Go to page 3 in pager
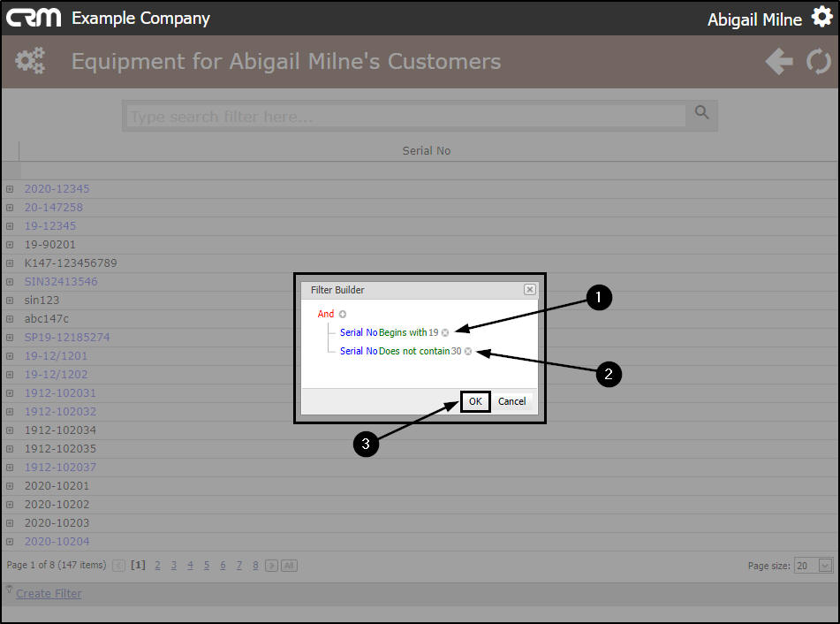Viewport: 840px width, 624px height. pos(174,566)
